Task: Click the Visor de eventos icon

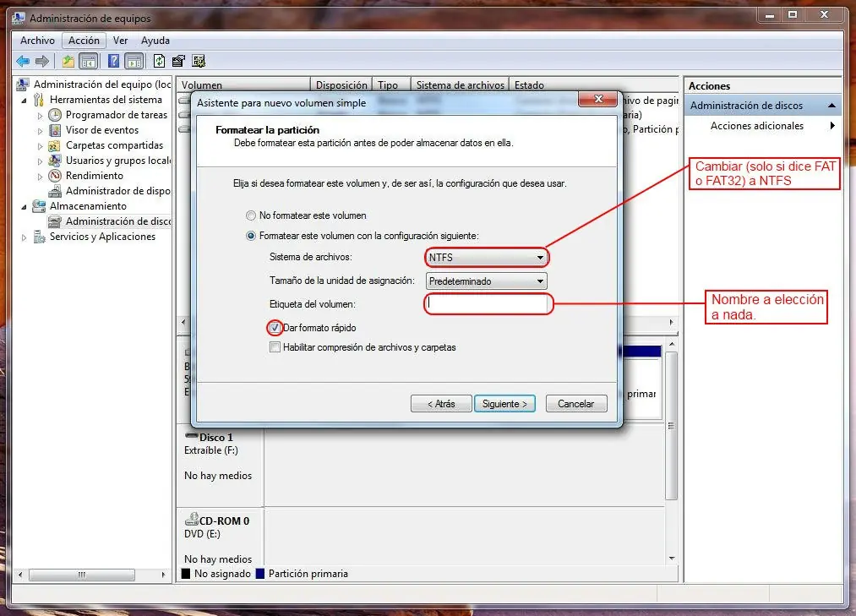Action: tap(55, 130)
